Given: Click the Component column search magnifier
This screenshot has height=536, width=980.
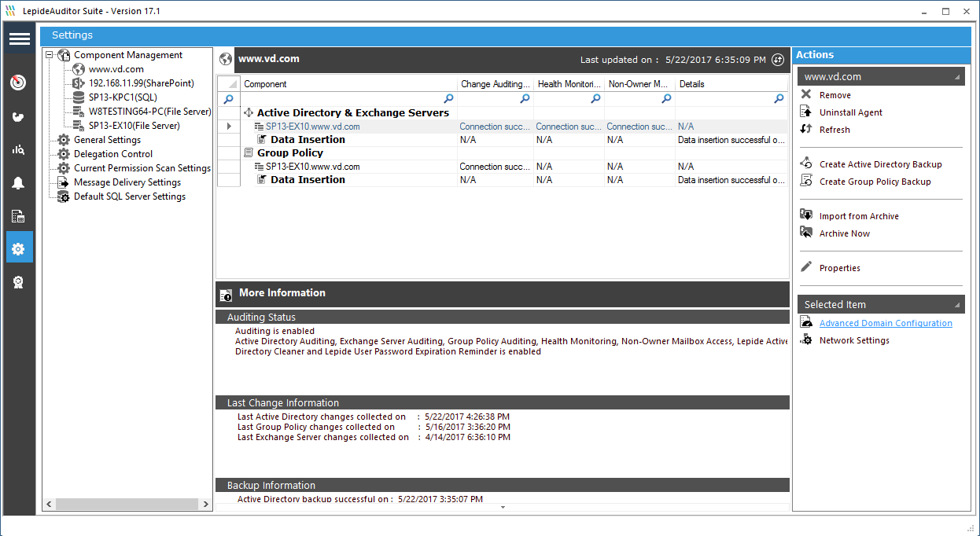Looking at the screenshot, I should pos(448,99).
